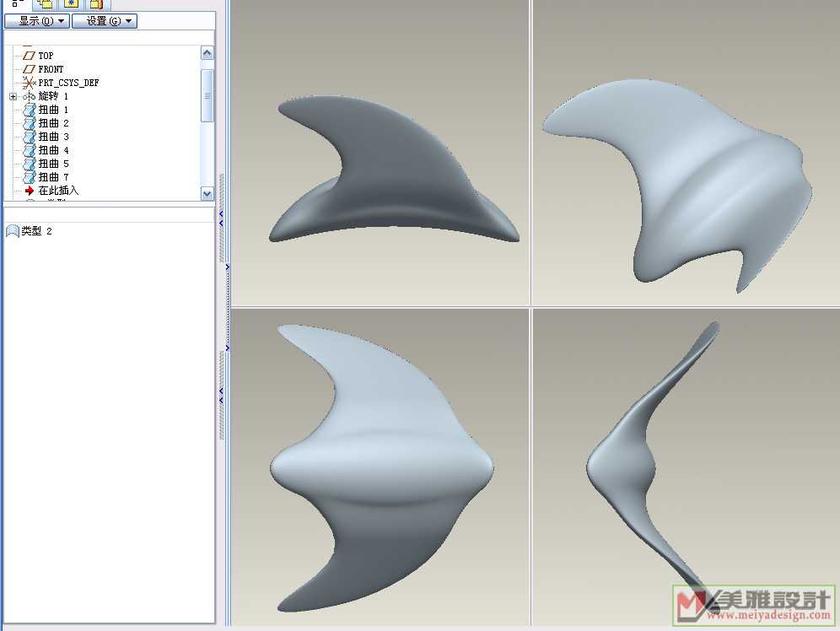The width and height of the screenshot is (840, 631).
Task: Click model tree scroll down arrow
Action: tap(207, 193)
